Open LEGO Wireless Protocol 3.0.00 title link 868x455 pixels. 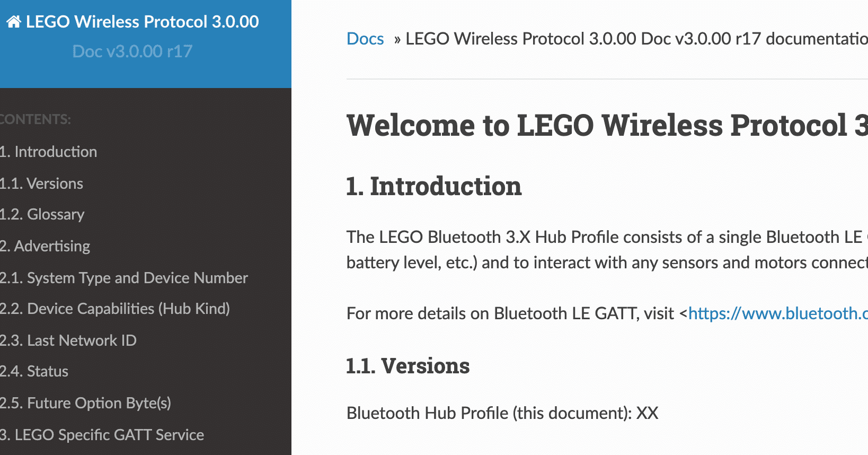pyautogui.click(x=142, y=22)
